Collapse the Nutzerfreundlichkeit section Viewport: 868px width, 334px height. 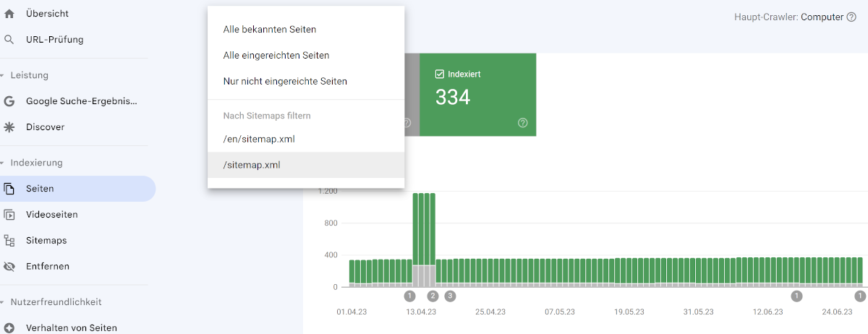3,302
